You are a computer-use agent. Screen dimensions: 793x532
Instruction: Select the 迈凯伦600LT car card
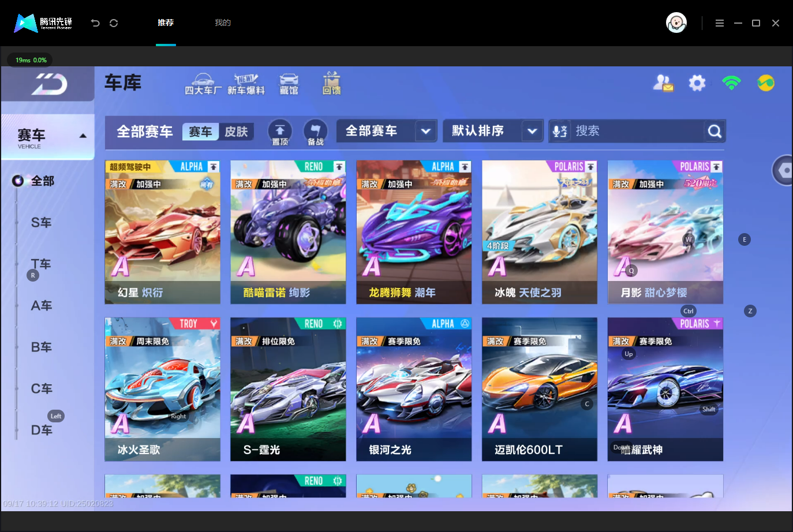540,389
